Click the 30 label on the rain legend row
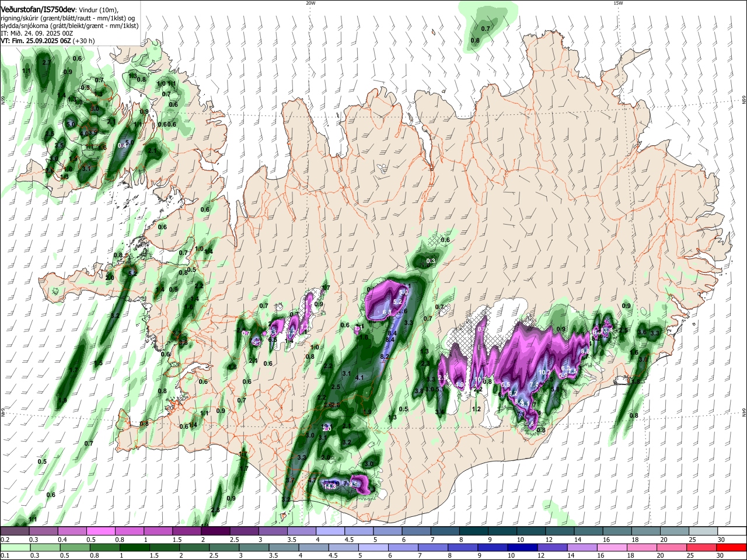 click(721, 556)
